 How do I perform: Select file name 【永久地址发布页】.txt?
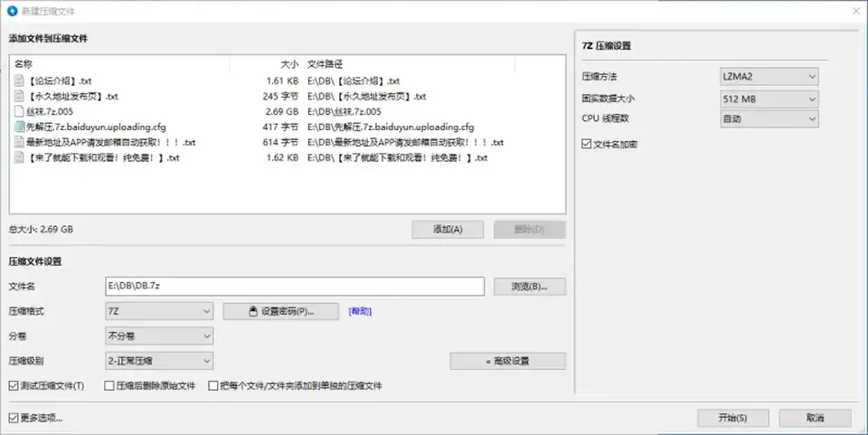click(x=72, y=96)
